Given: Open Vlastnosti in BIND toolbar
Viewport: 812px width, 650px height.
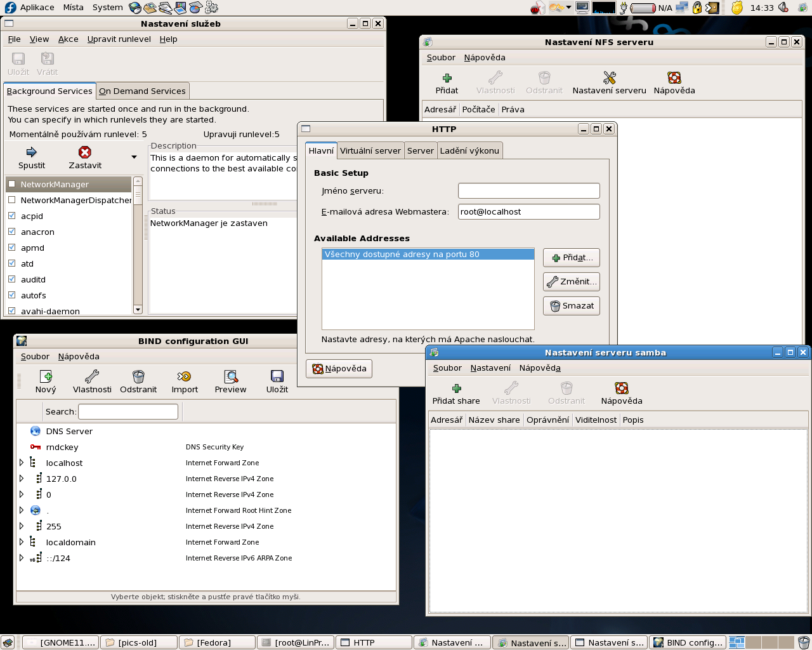Looking at the screenshot, I should pyautogui.click(x=92, y=382).
